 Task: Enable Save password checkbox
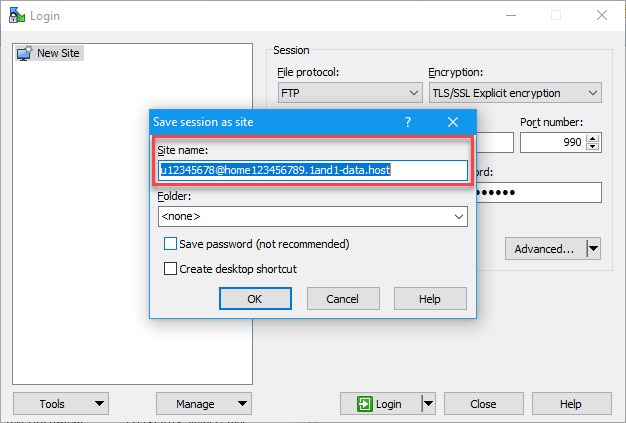[171, 244]
